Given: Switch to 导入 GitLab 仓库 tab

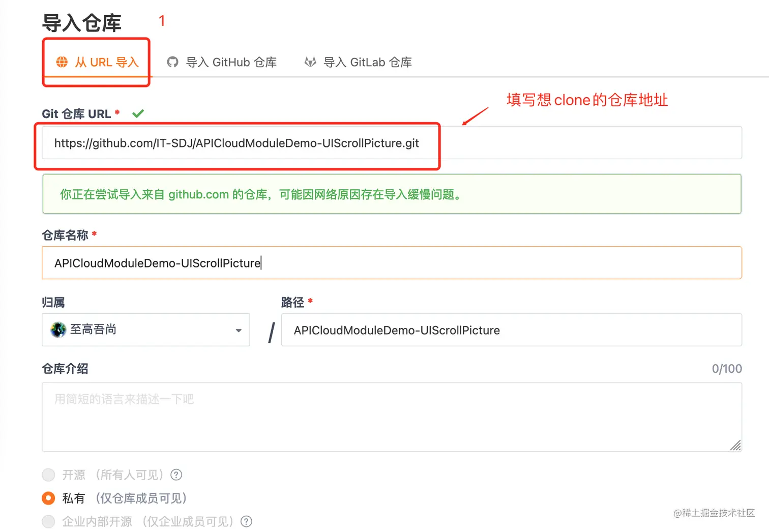Looking at the screenshot, I should [358, 63].
